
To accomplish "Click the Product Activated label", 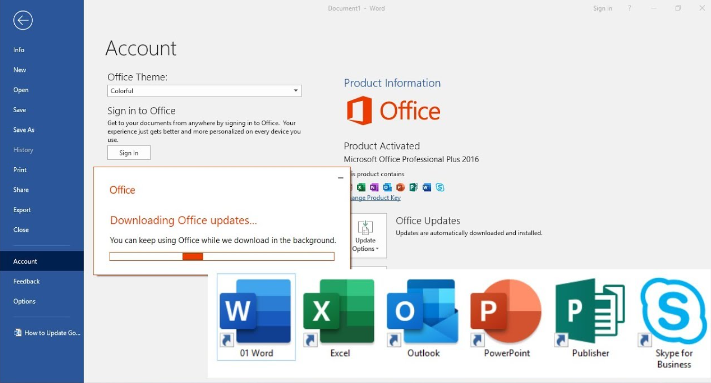I will coord(382,146).
